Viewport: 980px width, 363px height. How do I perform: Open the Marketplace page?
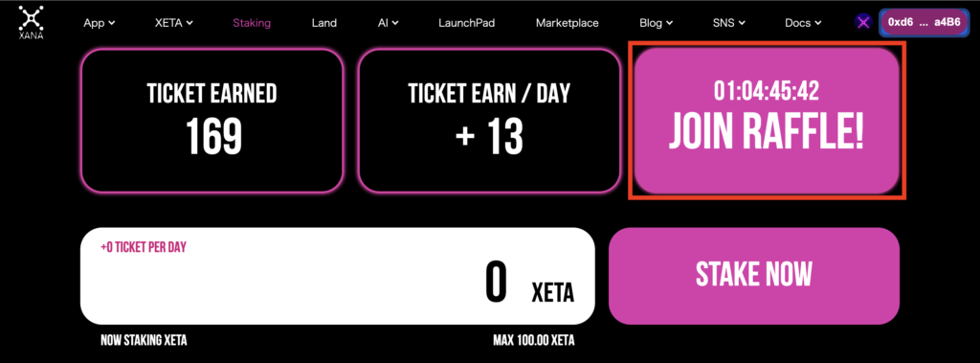coord(567,23)
